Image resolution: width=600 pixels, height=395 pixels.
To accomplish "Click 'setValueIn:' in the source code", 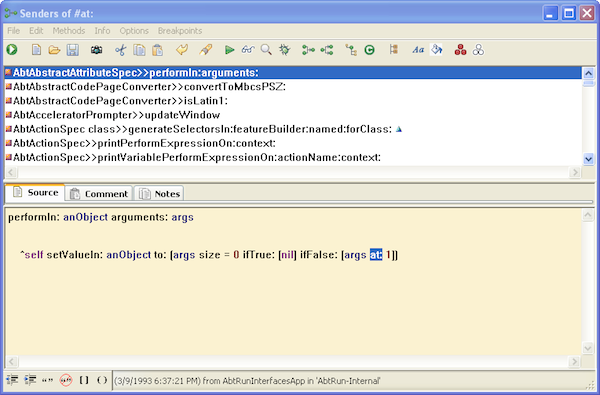I will (x=75, y=255).
